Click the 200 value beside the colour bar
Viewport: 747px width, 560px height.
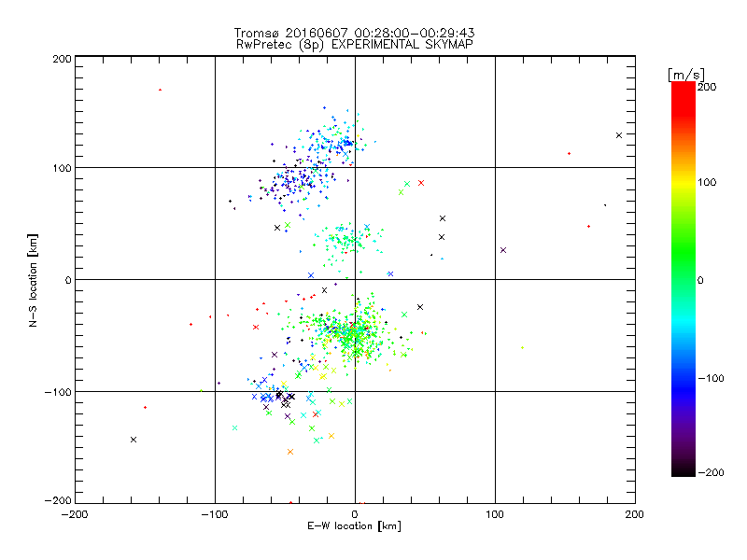707,87
